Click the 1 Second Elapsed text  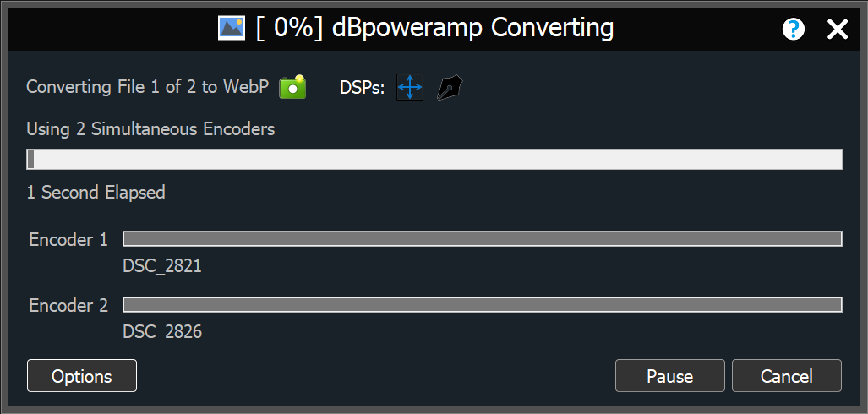pos(96,192)
